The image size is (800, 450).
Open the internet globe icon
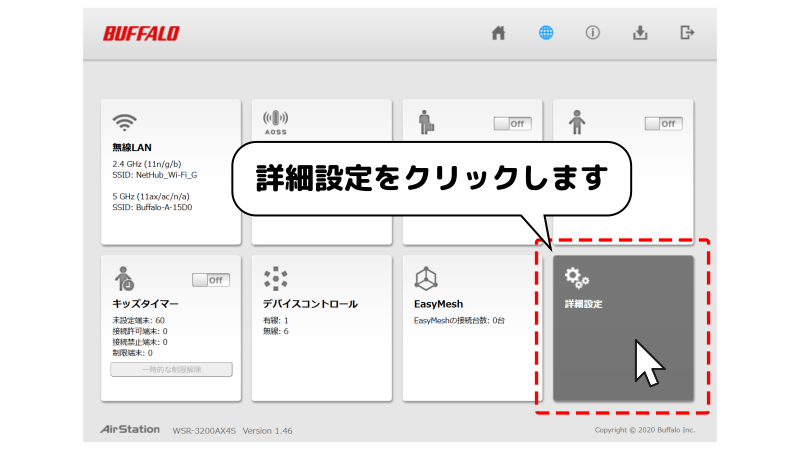coord(546,33)
